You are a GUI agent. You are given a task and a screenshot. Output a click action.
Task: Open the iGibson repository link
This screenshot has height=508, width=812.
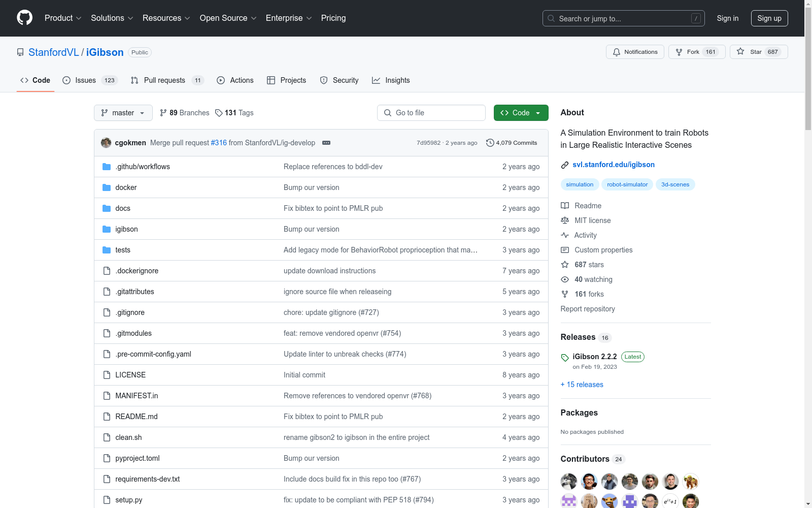[105, 52]
